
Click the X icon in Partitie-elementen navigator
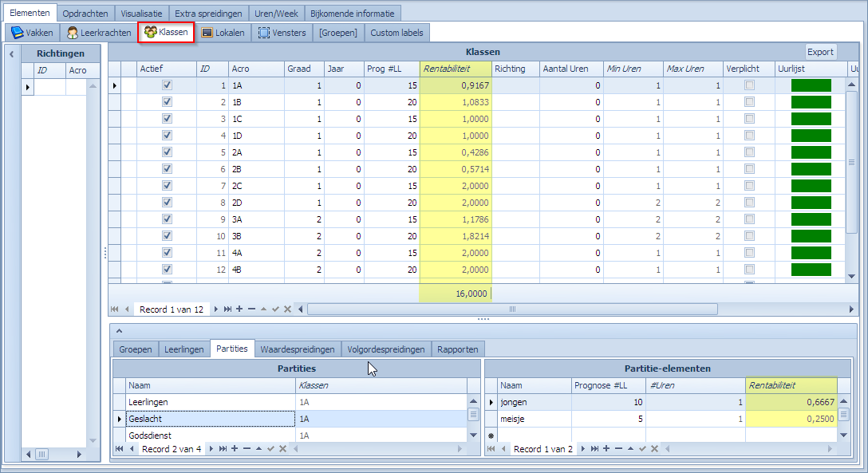pyautogui.click(x=654, y=448)
